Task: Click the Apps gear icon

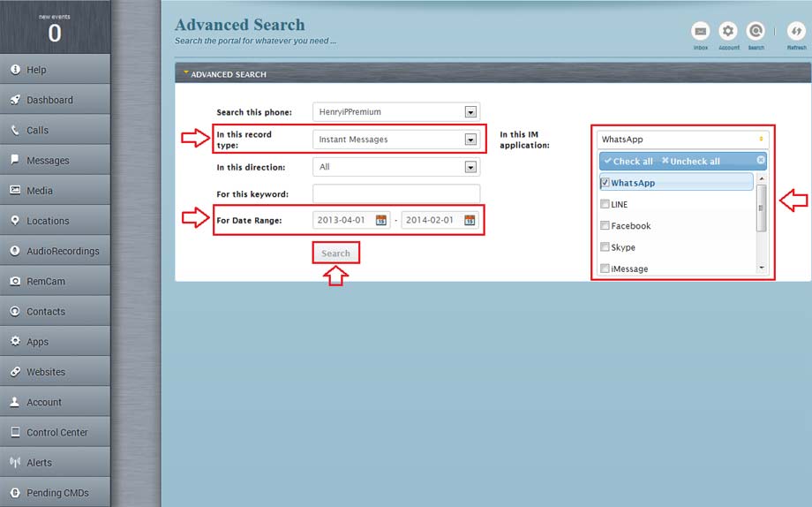Action: coord(15,341)
